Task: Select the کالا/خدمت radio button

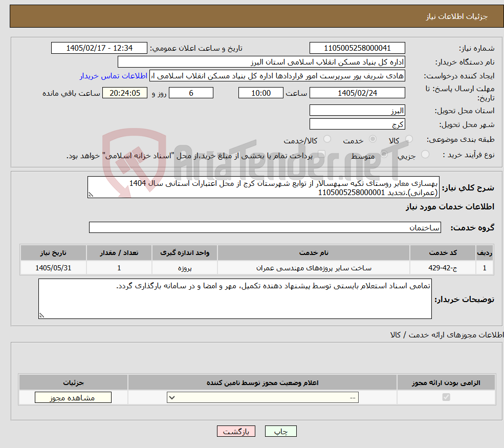Action: (x=327, y=139)
